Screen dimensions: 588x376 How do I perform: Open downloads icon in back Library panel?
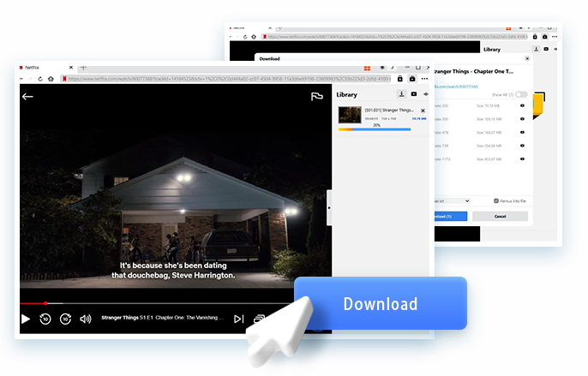click(537, 49)
